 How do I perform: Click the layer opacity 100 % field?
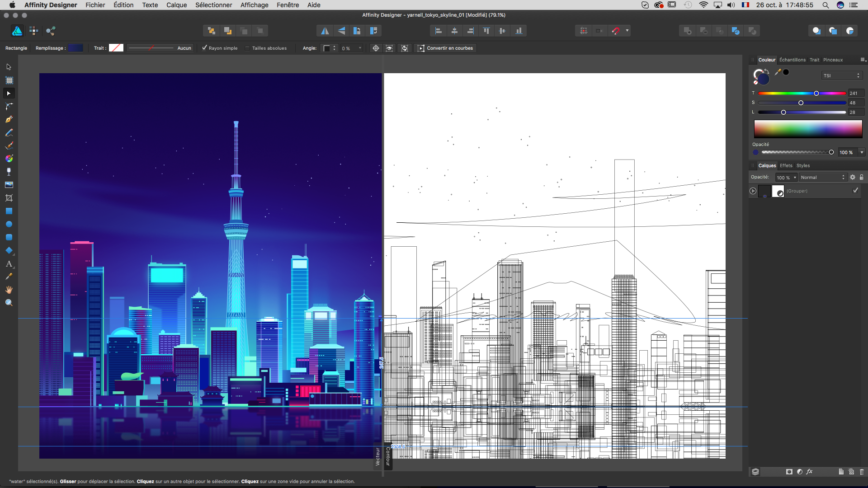[783, 178]
